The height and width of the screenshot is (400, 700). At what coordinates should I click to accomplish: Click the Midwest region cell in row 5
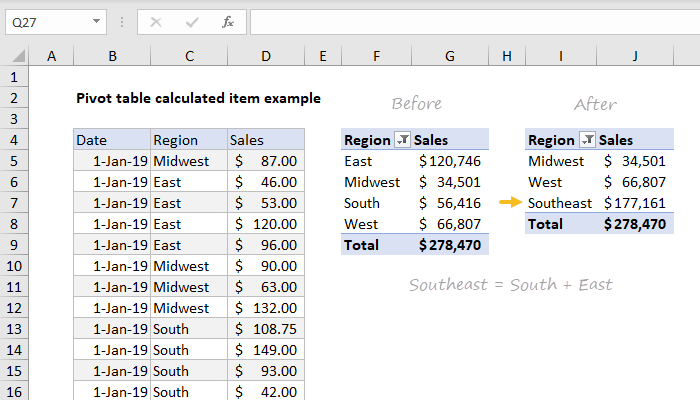tap(189, 161)
